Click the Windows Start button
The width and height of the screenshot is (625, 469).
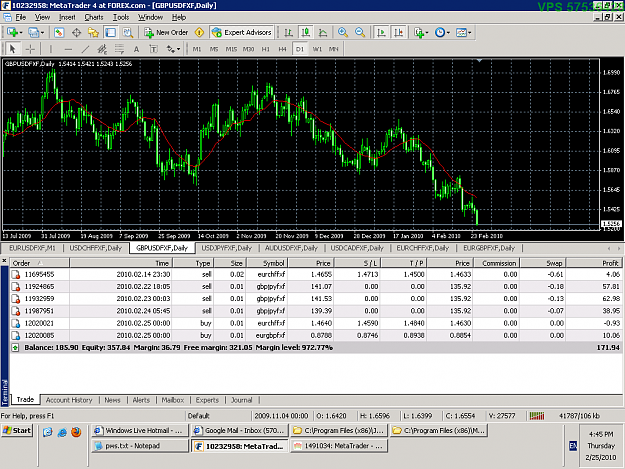(17, 430)
